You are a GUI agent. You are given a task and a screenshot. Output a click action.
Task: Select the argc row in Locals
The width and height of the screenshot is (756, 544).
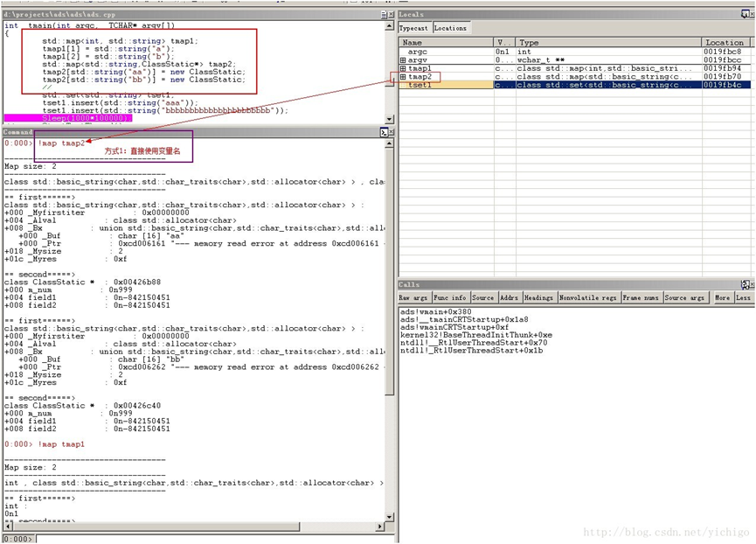click(x=575, y=52)
